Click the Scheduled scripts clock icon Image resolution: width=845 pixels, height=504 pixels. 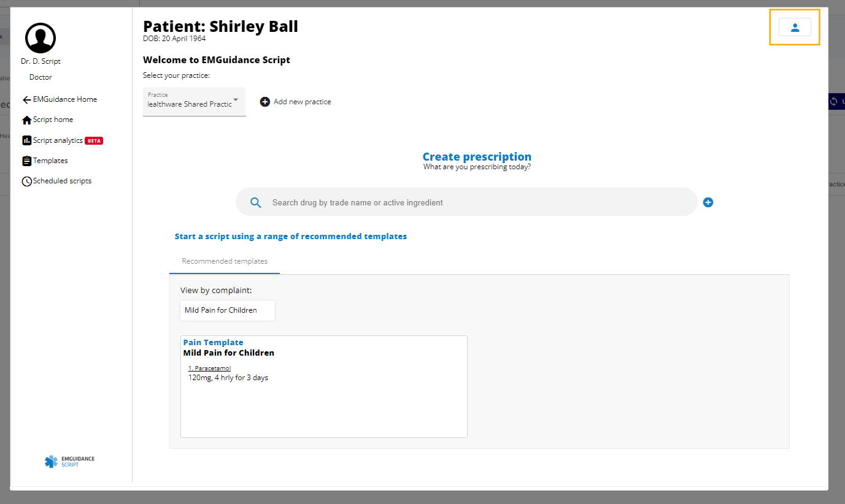tap(26, 181)
